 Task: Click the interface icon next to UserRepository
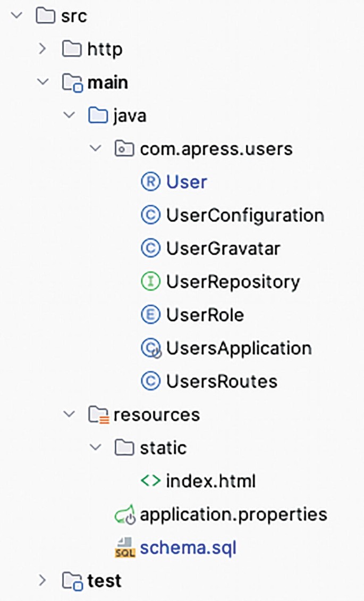click(151, 281)
